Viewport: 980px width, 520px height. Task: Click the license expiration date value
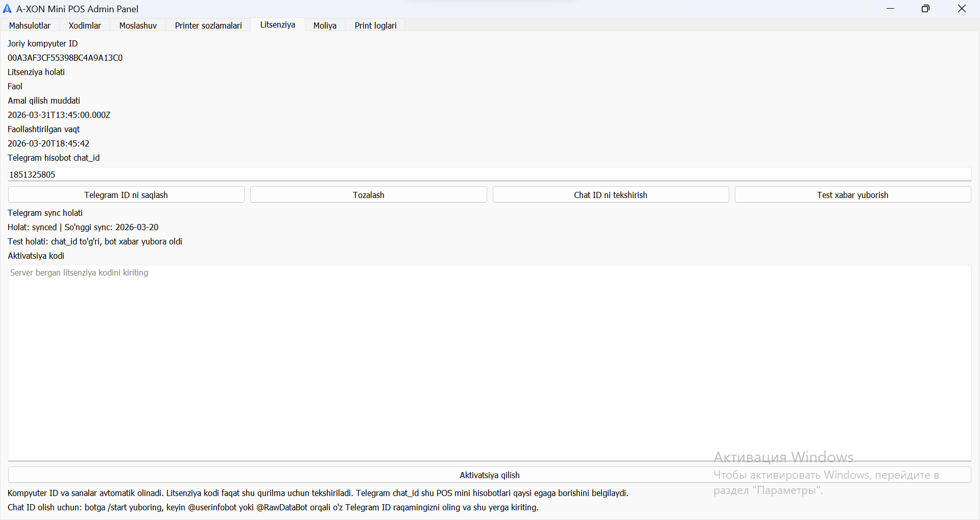coord(59,115)
